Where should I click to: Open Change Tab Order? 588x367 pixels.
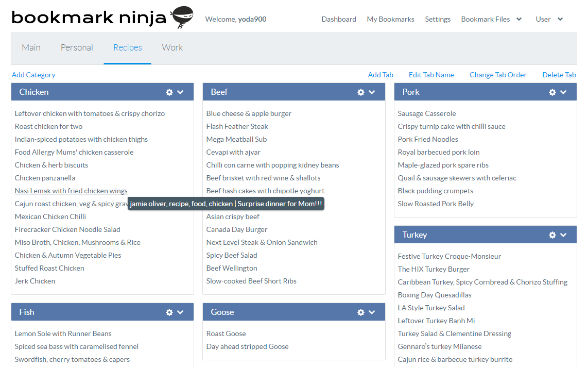pyautogui.click(x=498, y=75)
